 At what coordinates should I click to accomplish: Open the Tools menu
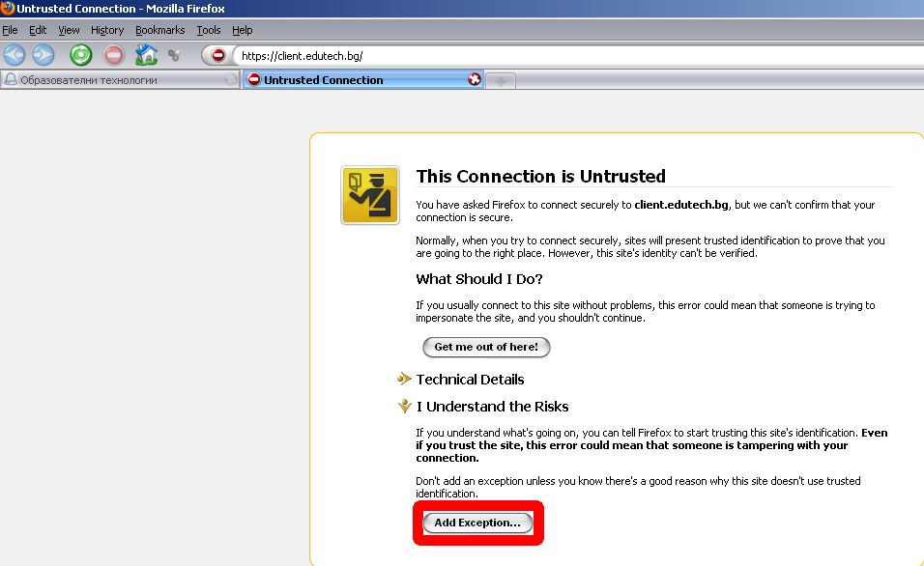coord(209,30)
